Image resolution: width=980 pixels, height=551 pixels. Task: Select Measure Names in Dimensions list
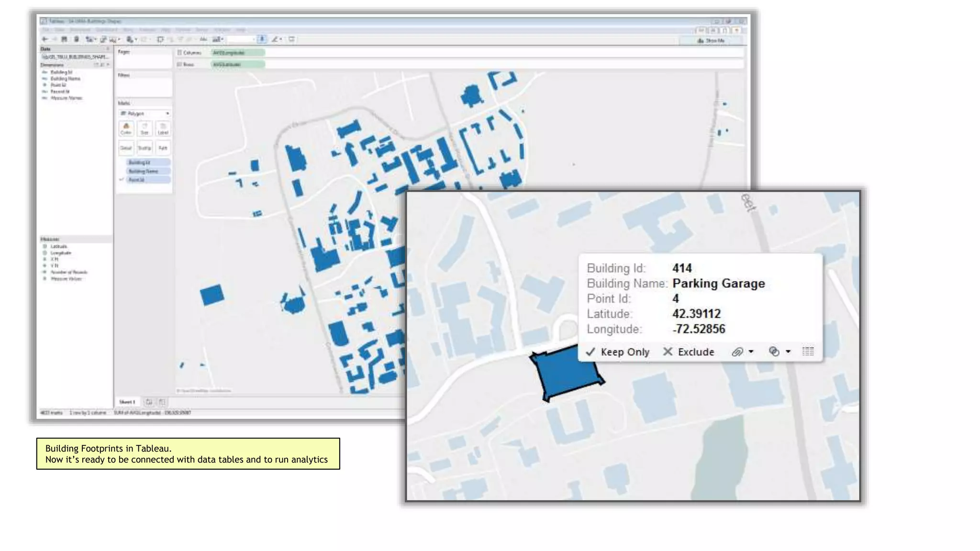pyautogui.click(x=67, y=98)
